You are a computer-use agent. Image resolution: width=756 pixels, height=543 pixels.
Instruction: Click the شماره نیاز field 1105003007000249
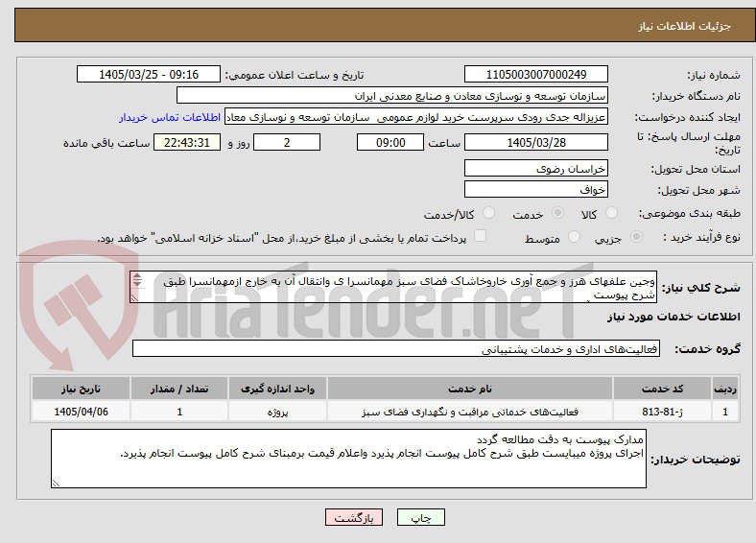click(535, 74)
